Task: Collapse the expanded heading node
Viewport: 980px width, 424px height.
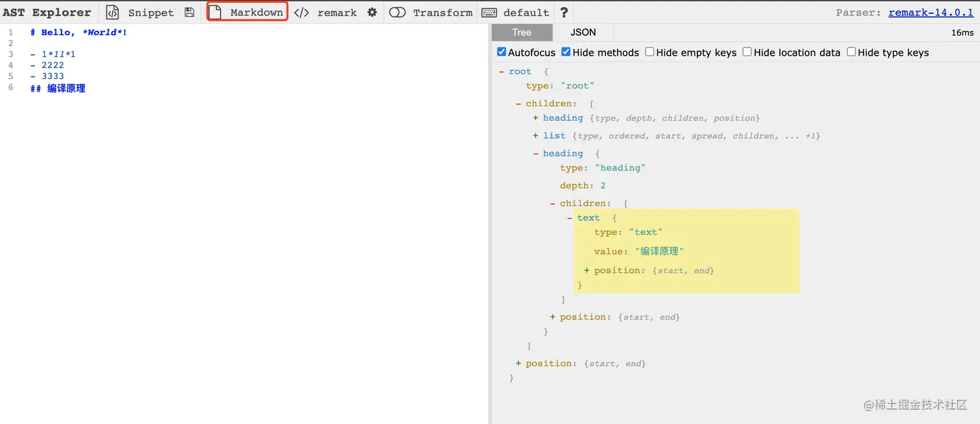Action: pyautogui.click(x=535, y=154)
